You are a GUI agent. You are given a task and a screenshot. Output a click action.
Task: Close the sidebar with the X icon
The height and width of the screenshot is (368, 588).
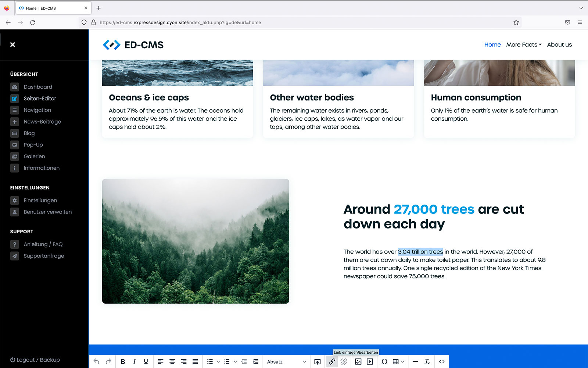pos(12,45)
